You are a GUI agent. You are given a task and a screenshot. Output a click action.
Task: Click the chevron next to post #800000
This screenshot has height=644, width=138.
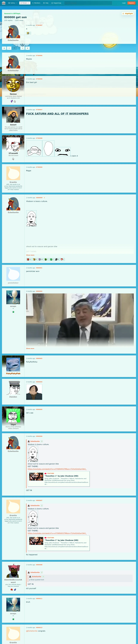(x=44, y=198)
